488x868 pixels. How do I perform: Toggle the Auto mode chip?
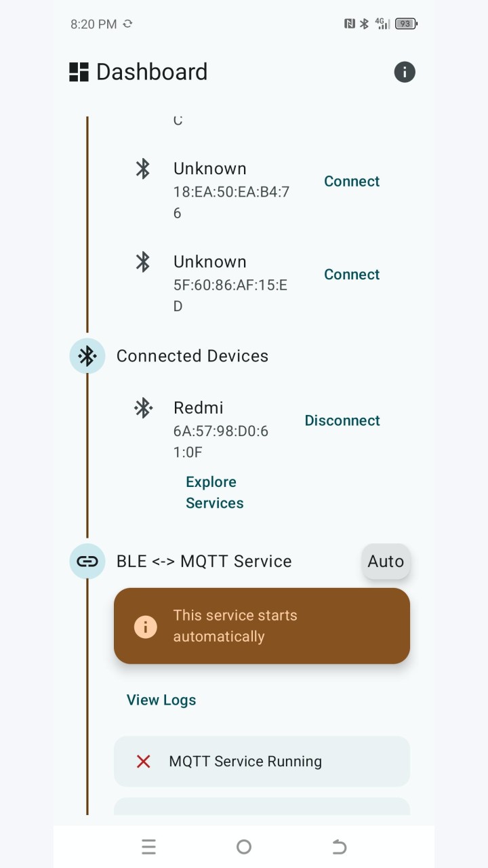pyautogui.click(x=386, y=561)
